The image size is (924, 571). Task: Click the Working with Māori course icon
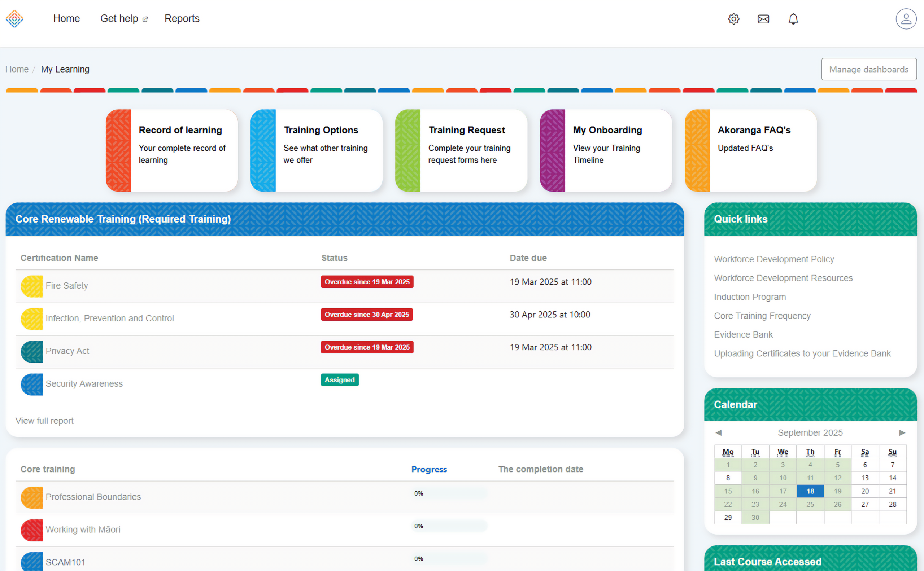pyautogui.click(x=32, y=530)
